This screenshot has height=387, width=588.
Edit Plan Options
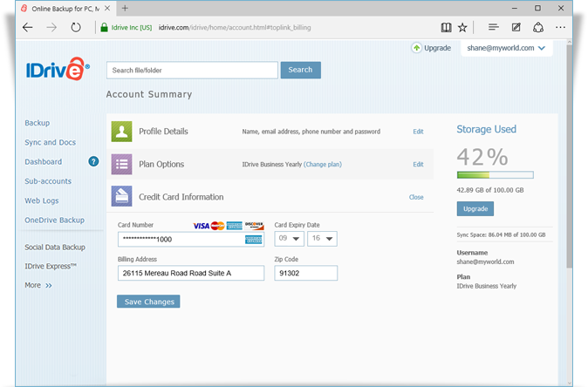(x=418, y=165)
